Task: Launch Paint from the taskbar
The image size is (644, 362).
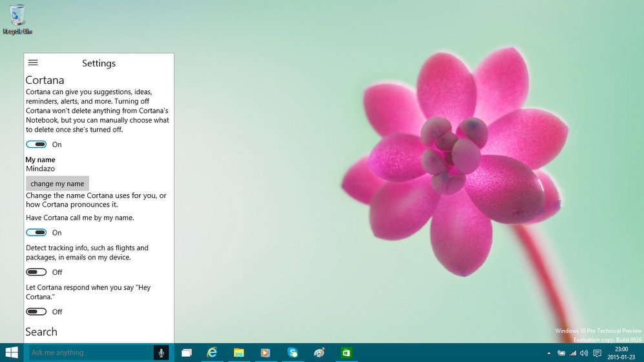Action: [319, 353]
